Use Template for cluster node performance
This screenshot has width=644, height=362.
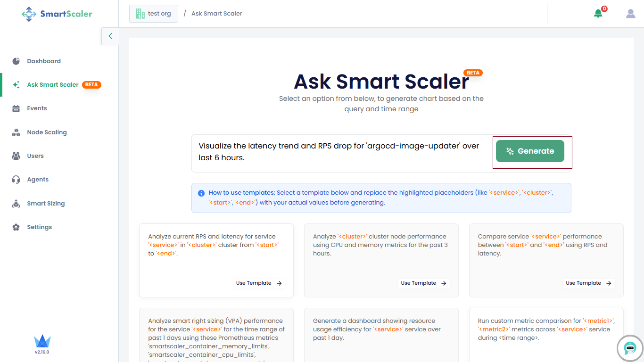click(x=424, y=283)
